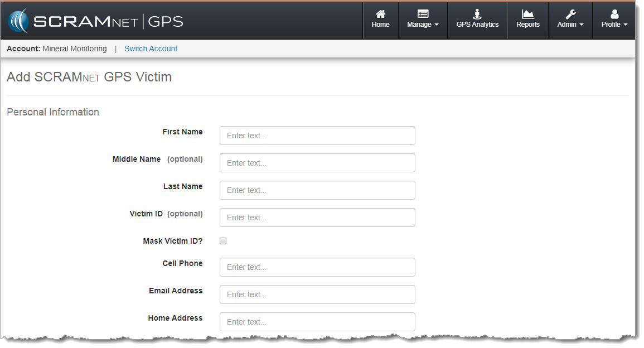Select the Last Name input box
644x348 pixels.
point(317,190)
